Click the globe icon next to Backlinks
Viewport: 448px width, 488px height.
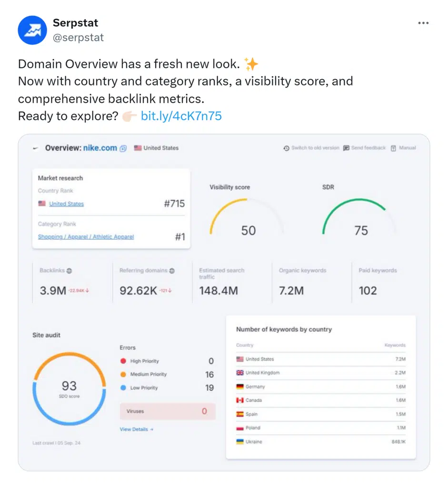(x=69, y=271)
